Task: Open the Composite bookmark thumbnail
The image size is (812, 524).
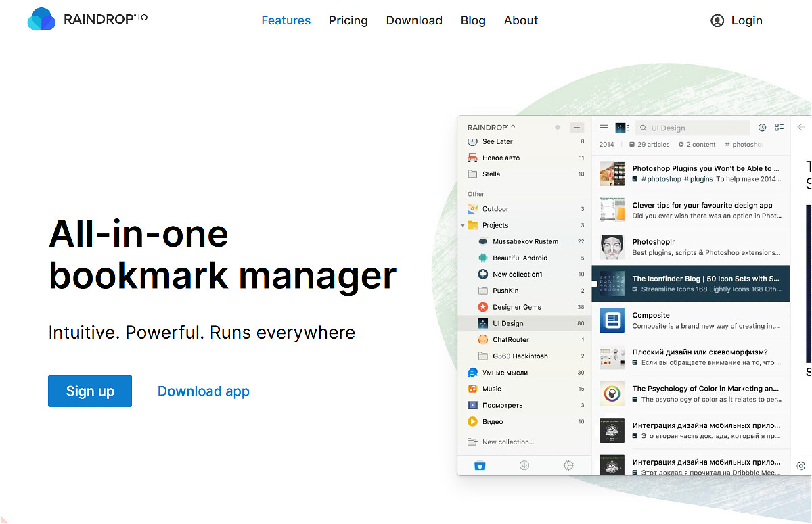Action: coord(612,320)
